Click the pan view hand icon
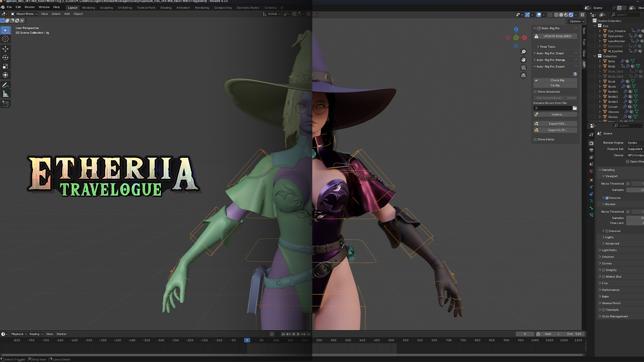 click(x=523, y=60)
